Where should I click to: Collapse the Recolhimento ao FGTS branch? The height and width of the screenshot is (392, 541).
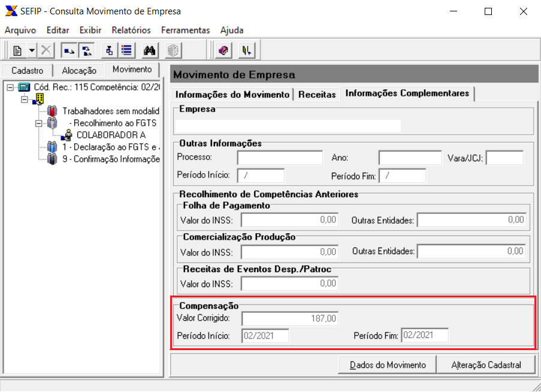(x=38, y=123)
